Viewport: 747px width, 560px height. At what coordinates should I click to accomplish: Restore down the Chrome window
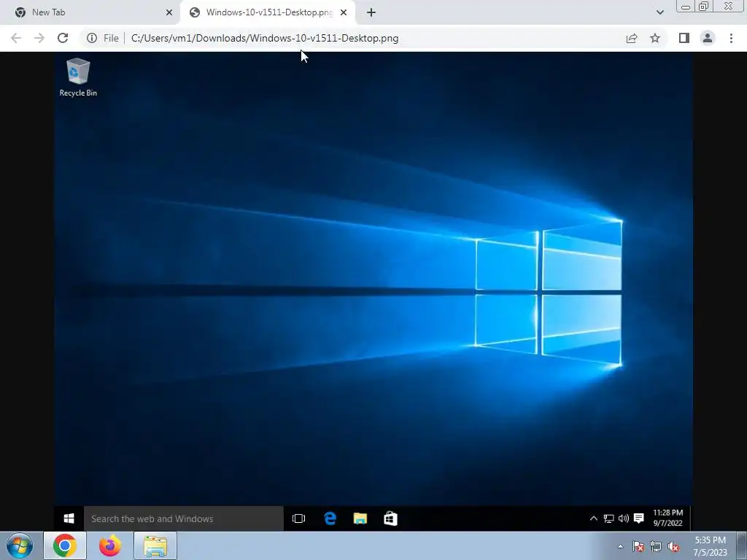coord(704,7)
